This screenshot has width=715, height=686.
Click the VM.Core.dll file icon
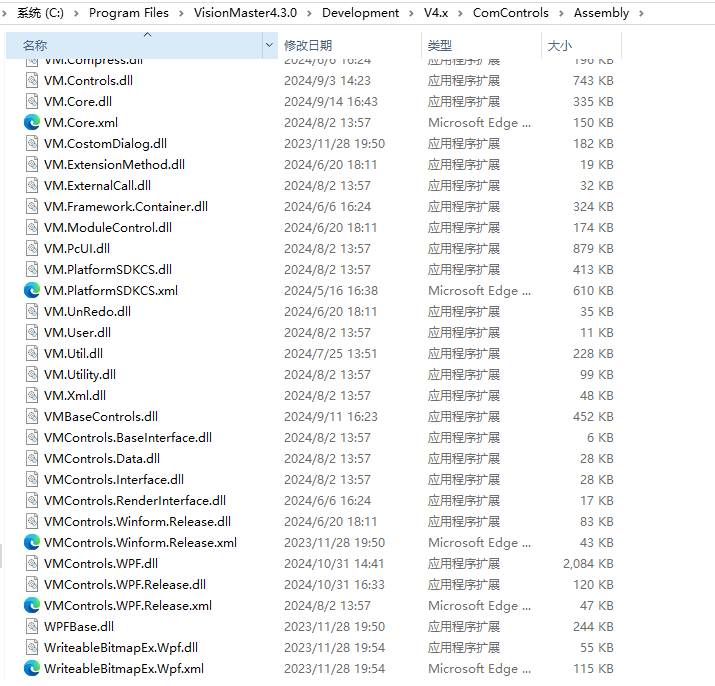[x=32, y=102]
